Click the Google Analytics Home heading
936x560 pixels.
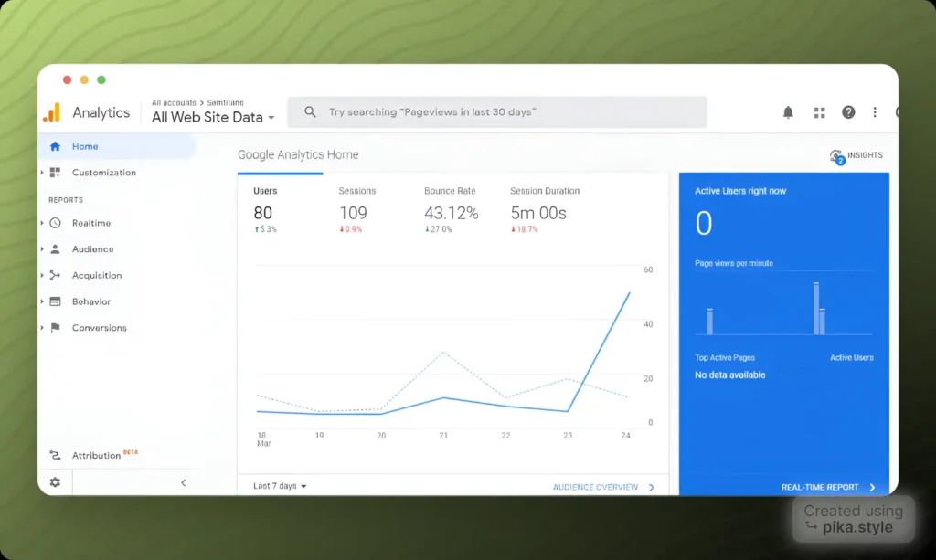coord(298,154)
